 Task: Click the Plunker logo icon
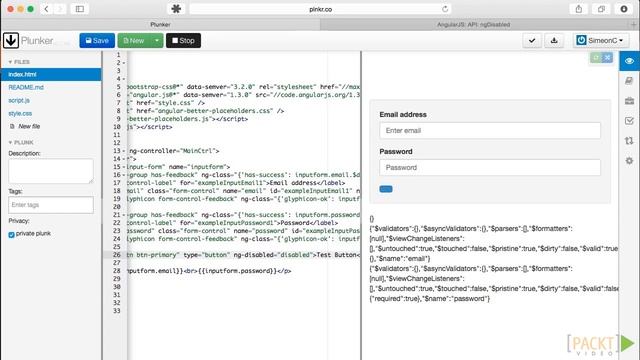coord(11,40)
